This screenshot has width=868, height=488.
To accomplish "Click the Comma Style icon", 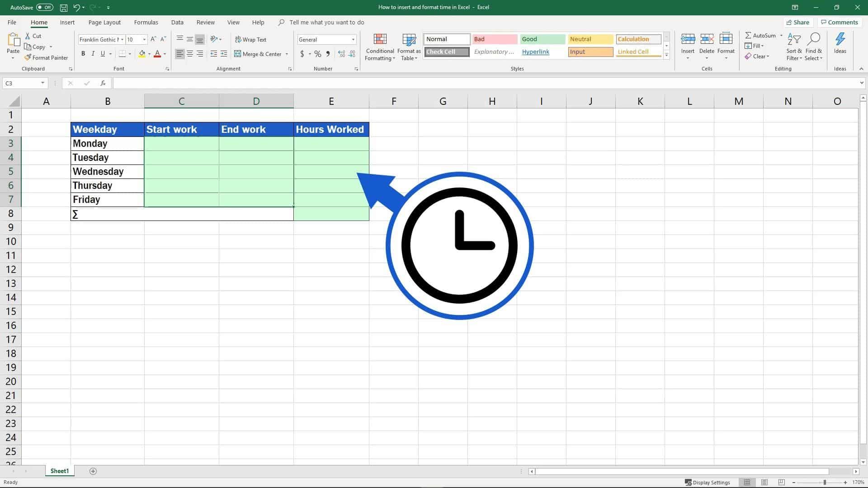I will (x=328, y=54).
